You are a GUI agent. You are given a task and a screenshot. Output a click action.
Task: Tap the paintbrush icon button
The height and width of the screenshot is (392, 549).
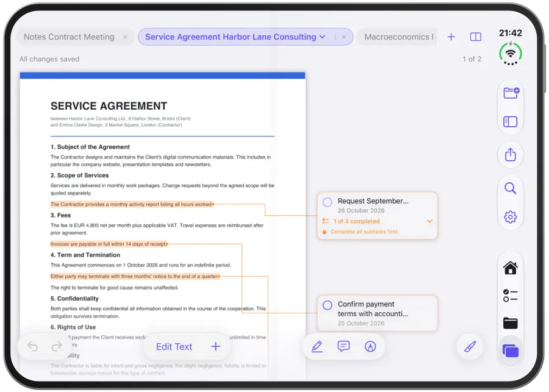pyautogui.click(x=470, y=346)
